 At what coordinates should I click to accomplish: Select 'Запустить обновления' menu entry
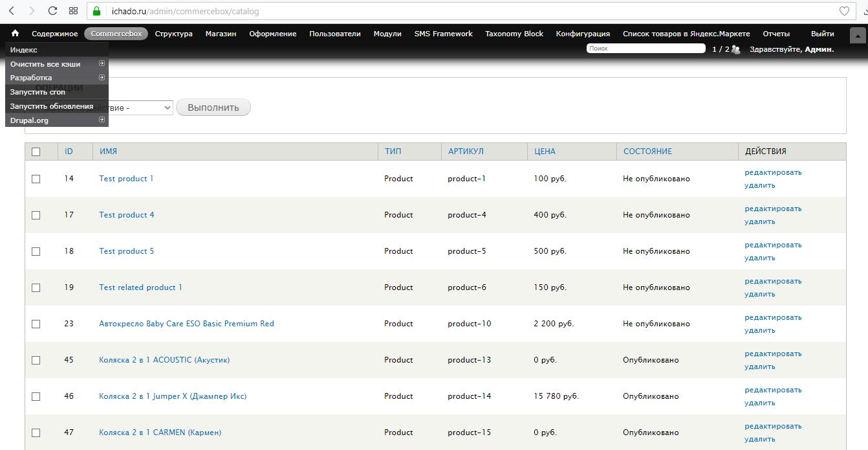[57, 106]
